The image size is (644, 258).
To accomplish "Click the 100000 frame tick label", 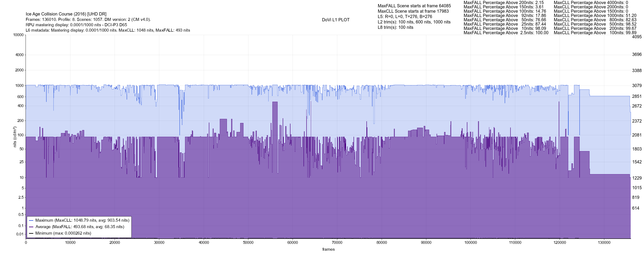I will [471, 243].
